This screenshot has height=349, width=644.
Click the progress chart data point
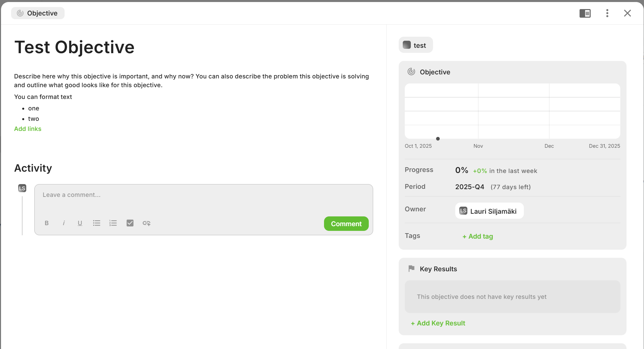click(x=438, y=139)
